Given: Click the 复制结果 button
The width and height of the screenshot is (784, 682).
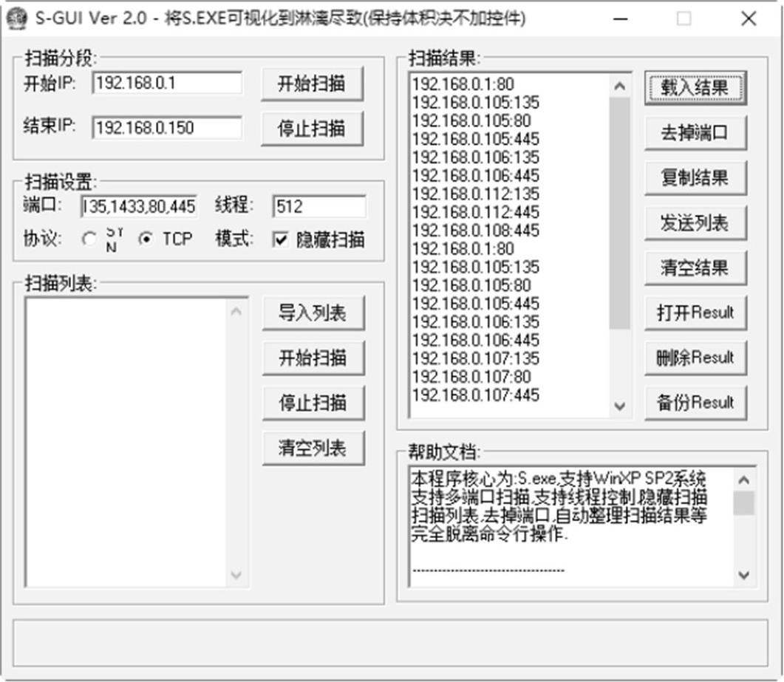Looking at the screenshot, I should coord(695,178).
